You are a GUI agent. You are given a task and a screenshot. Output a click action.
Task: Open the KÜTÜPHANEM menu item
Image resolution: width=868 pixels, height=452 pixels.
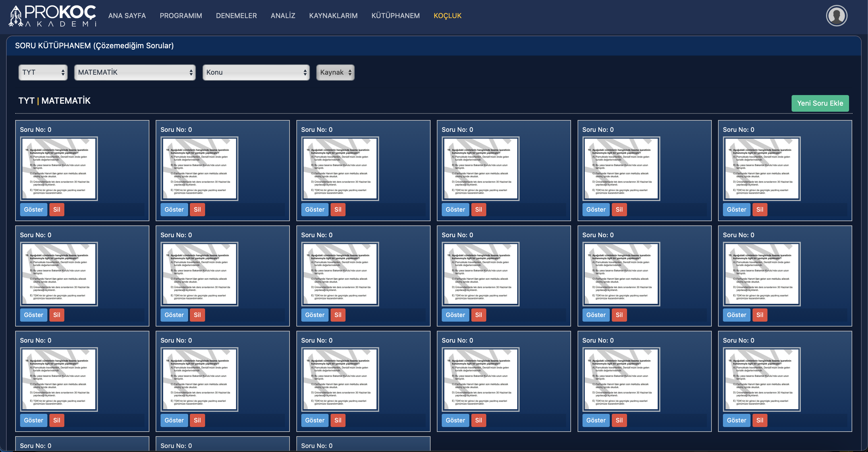tap(395, 16)
